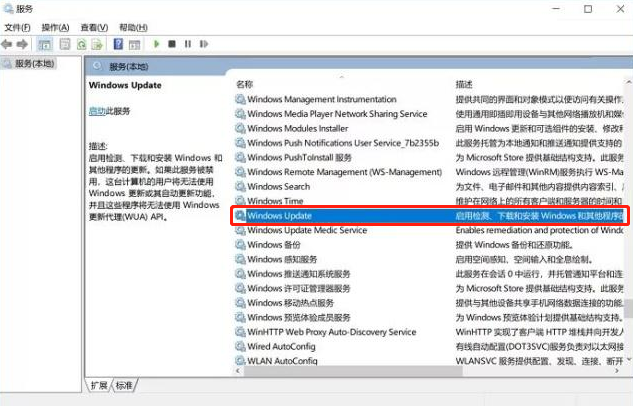Select Windows Remote Management (WS-Management) row
The width and height of the screenshot is (633, 406).
(430, 172)
